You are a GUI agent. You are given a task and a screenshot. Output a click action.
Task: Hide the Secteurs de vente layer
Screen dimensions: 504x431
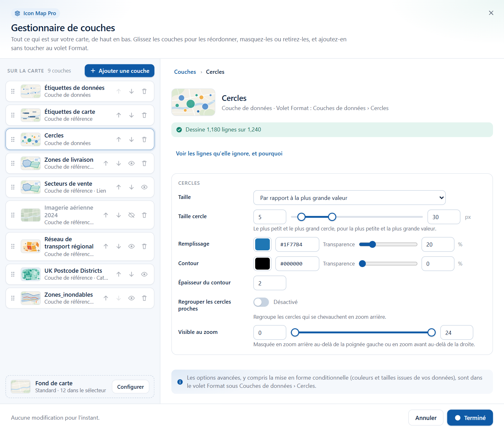pos(144,187)
